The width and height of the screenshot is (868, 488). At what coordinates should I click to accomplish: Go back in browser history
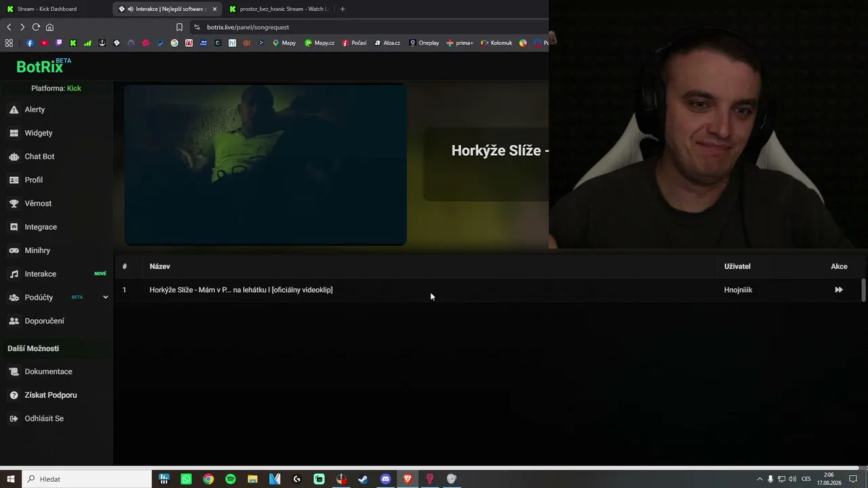coord(9,27)
